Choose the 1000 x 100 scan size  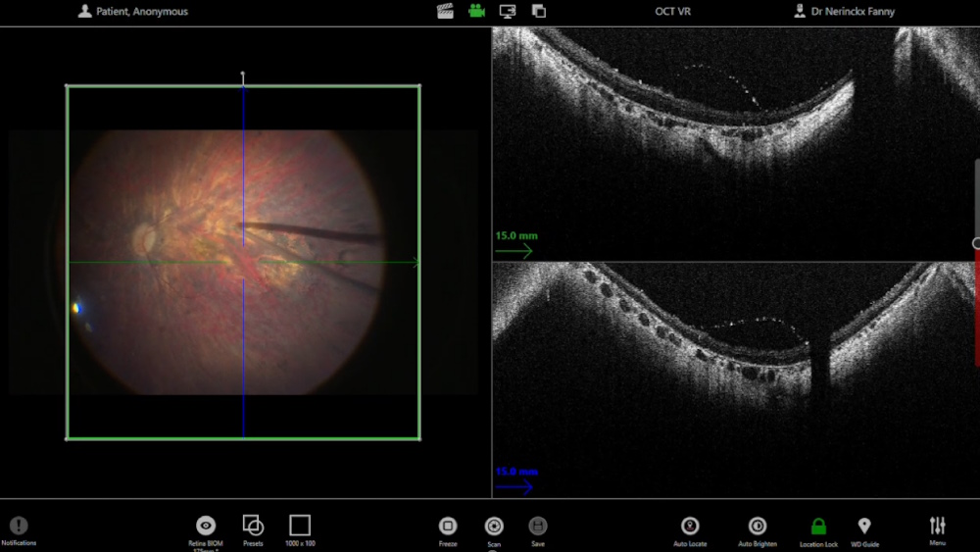click(300, 527)
